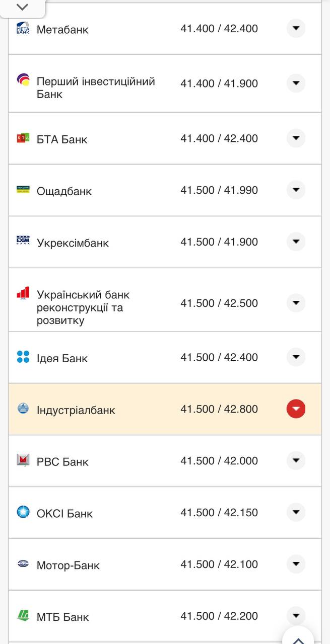This screenshot has height=644, width=330.
Task: Click the МТБ Банк rate 41.500 / 42.200
Action: point(220,616)
